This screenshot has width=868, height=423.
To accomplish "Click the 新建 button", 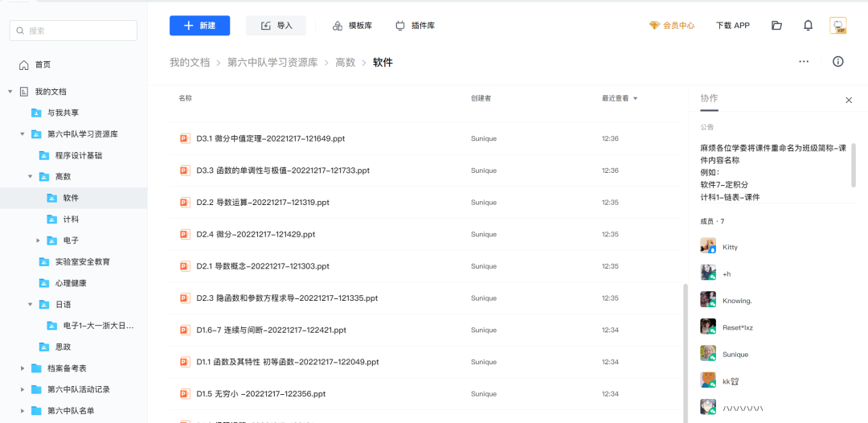I will tap(199, 26).
